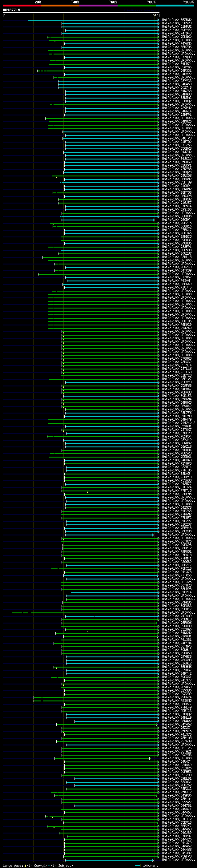Select hit label UniRef100_A4V6N0
Image resolution: width=197 pixels, height=868 pixels.
coord(176,43)
